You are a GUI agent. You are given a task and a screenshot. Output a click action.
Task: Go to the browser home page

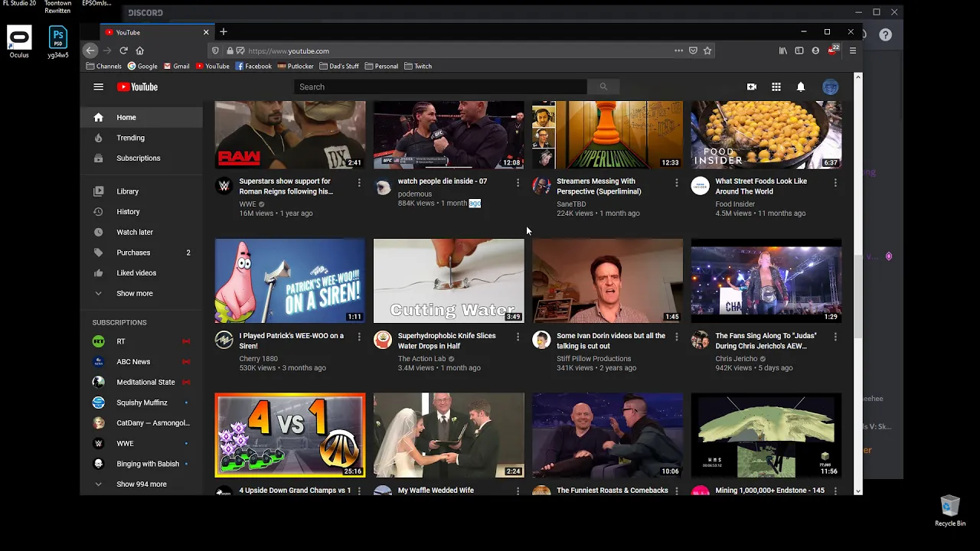click(139, 51)
